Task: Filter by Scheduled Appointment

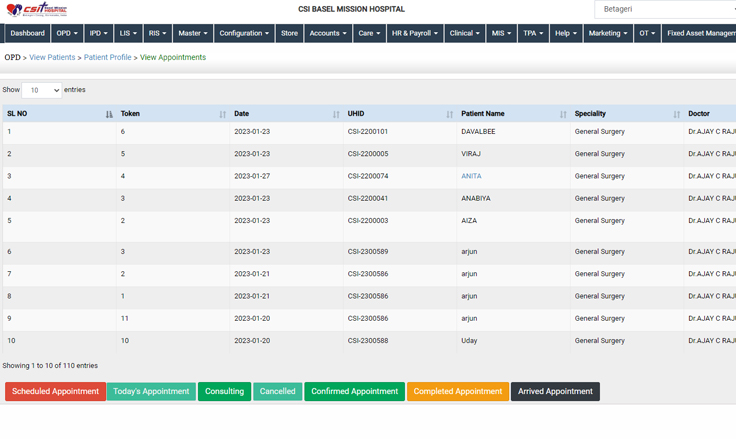Action: click(x=55, y=392)
